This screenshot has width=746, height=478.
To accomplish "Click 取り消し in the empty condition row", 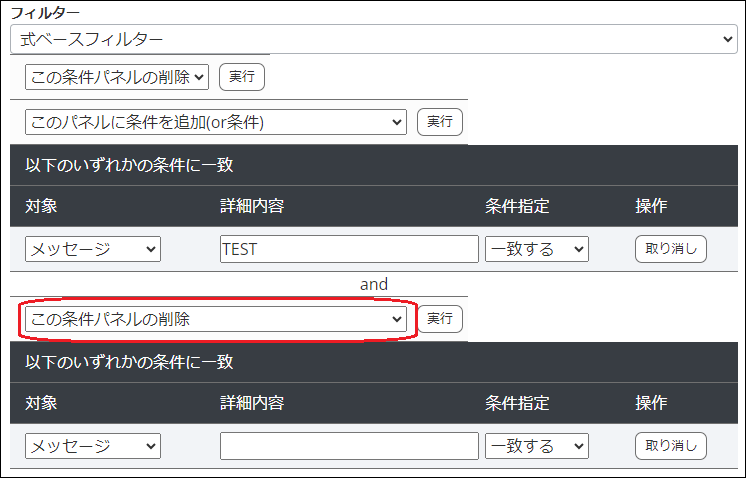I will tap(670, 445).
